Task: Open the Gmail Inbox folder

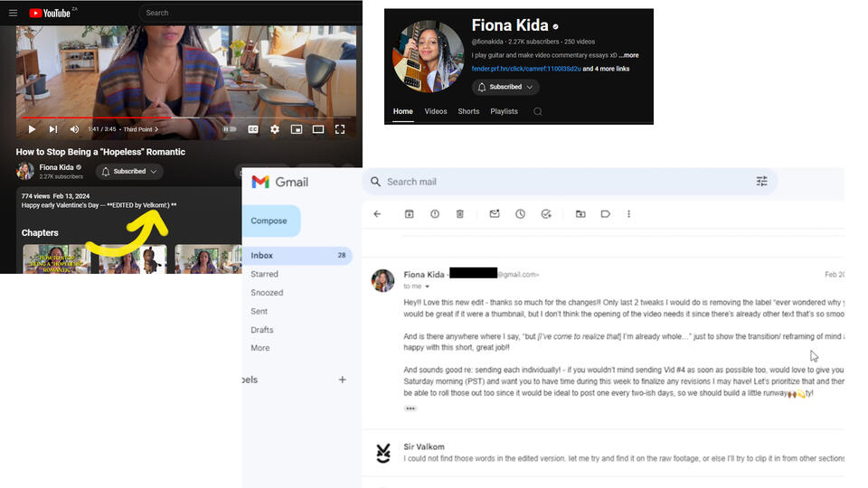Action: click(297, 256)
